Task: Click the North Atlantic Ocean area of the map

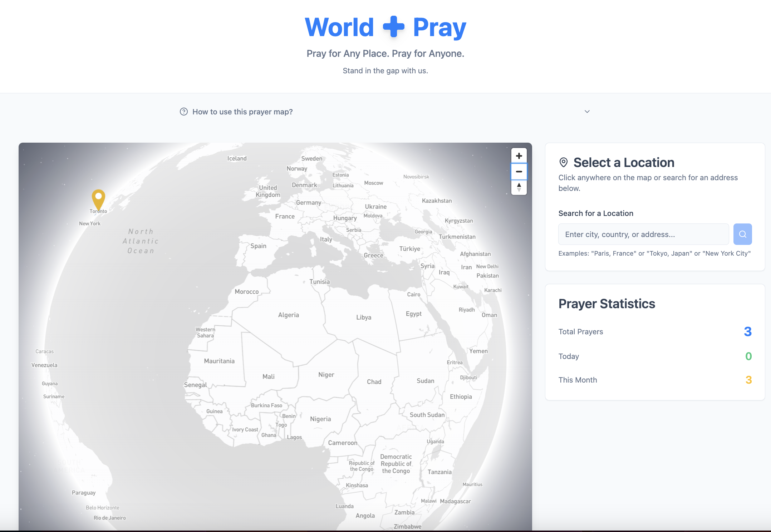Action: pos(141,241)
